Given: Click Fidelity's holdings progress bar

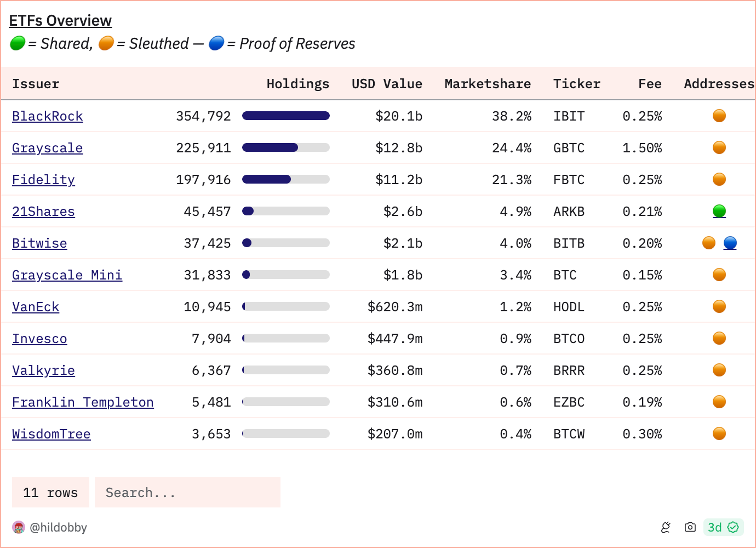Looking at the screenshot, I should point(286,179).
